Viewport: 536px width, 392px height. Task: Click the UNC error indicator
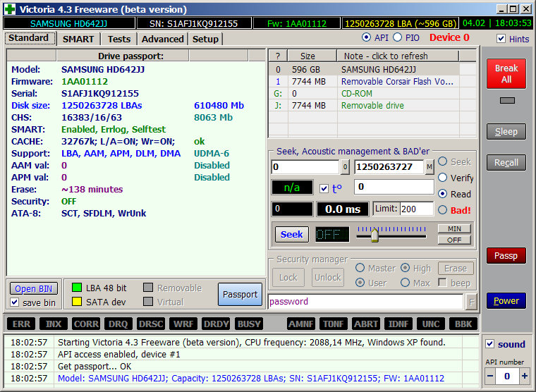[431, 324]
